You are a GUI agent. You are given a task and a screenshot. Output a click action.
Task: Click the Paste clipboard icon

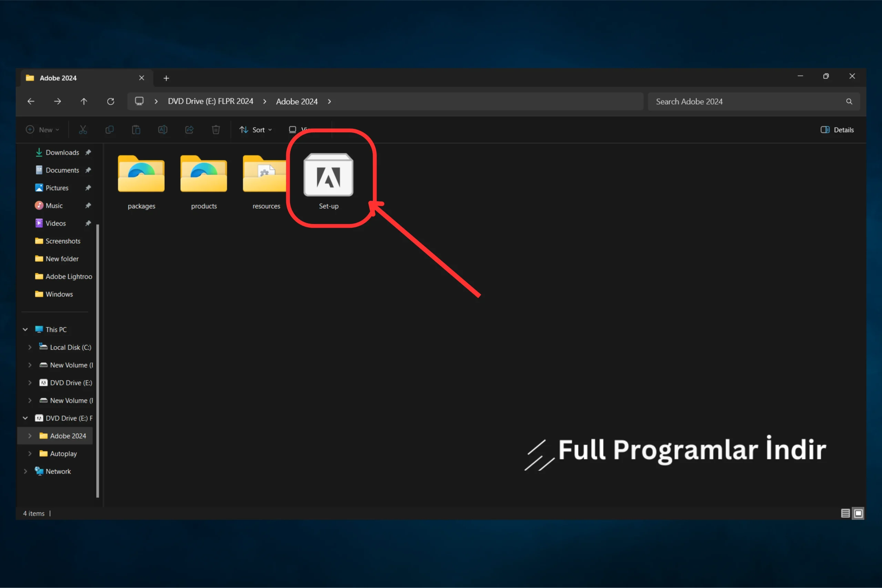136,130
